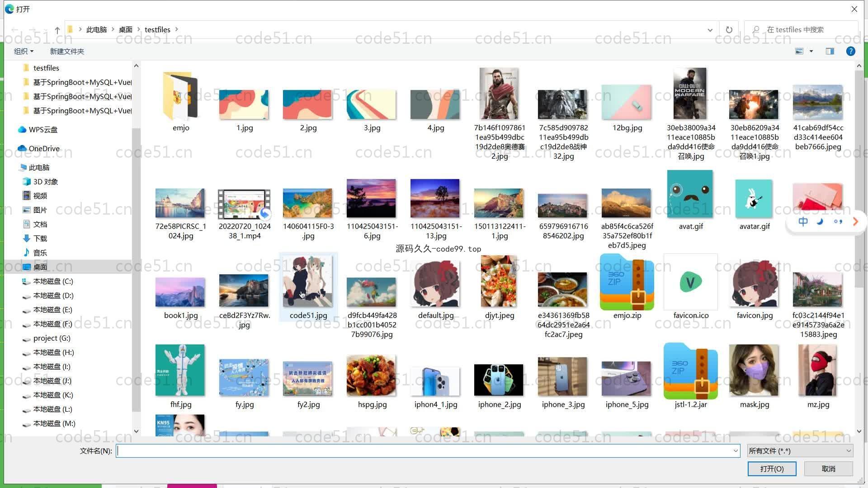Image resolution: width=868 pixels, height=488 pixels.
Task: Click file list scroll down arrow
Action: click(x=859, y=432)
